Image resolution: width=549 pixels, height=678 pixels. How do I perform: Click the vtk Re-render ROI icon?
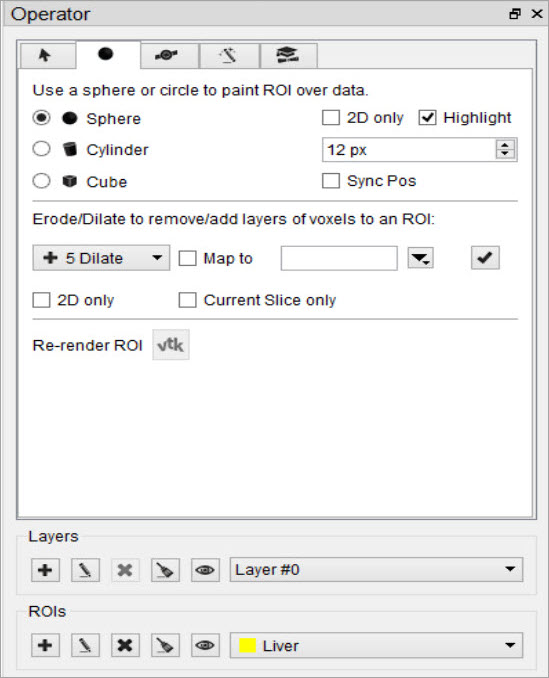tap(171, 345)
